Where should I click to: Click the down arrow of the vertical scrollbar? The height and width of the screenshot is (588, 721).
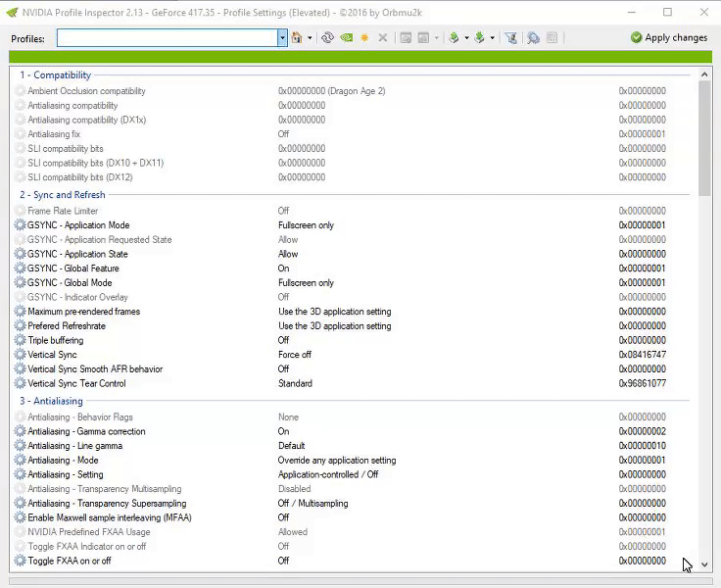click(x=704, y=564)
